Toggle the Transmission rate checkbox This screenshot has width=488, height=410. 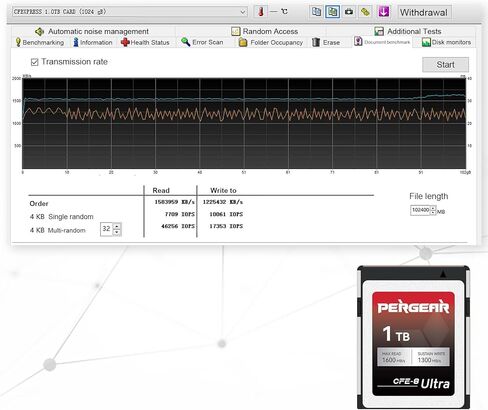[x=34, y=62]
